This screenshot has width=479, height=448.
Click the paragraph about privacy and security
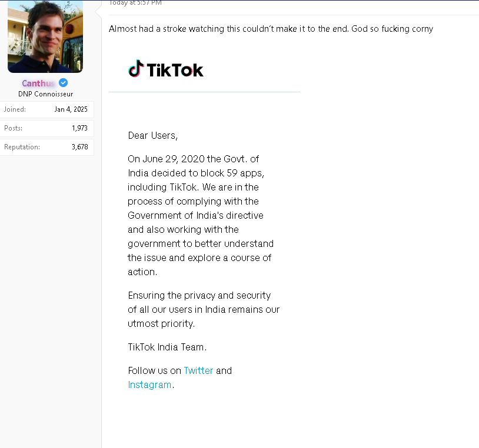click(204, 309)
